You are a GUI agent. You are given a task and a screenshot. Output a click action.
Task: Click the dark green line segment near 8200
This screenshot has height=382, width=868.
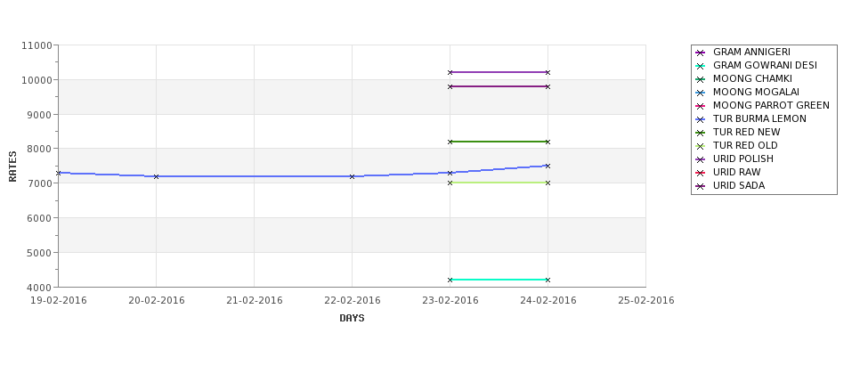click(499, 142)
